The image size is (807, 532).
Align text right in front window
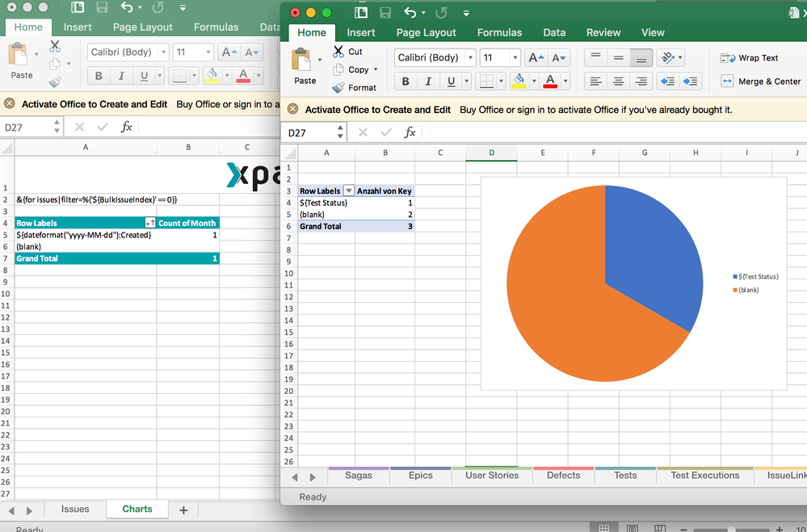click(x=641, y=82)
